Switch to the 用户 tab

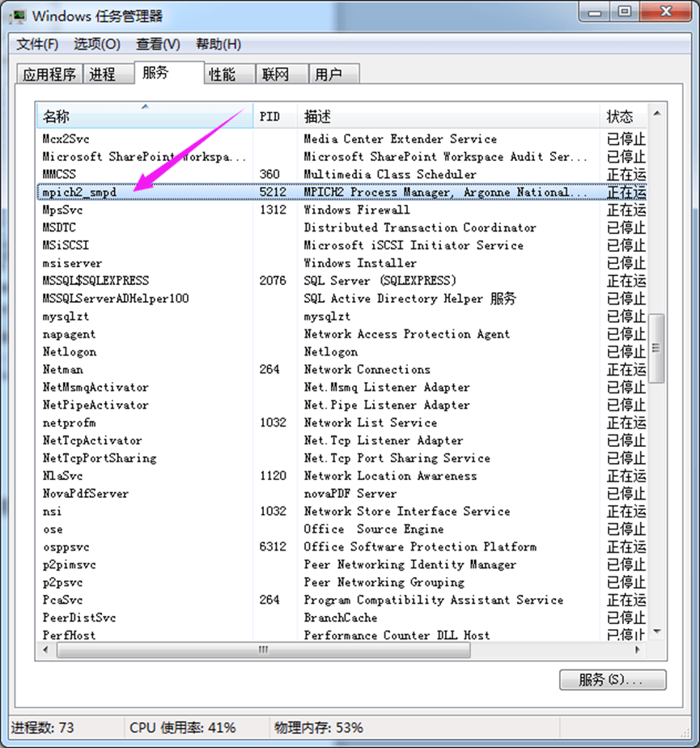point(333,74)
